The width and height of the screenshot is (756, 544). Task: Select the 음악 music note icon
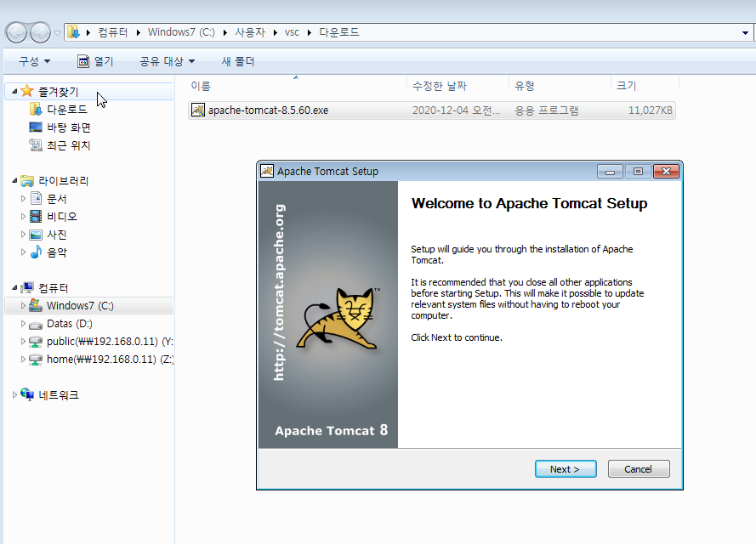pos(37,252)
